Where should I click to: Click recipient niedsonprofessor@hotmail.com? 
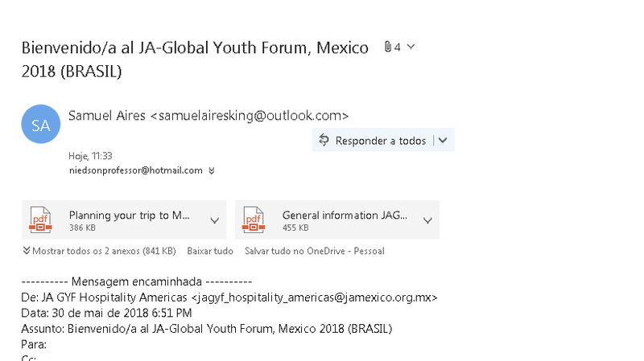pyautogui.click(x=135, y=170)
